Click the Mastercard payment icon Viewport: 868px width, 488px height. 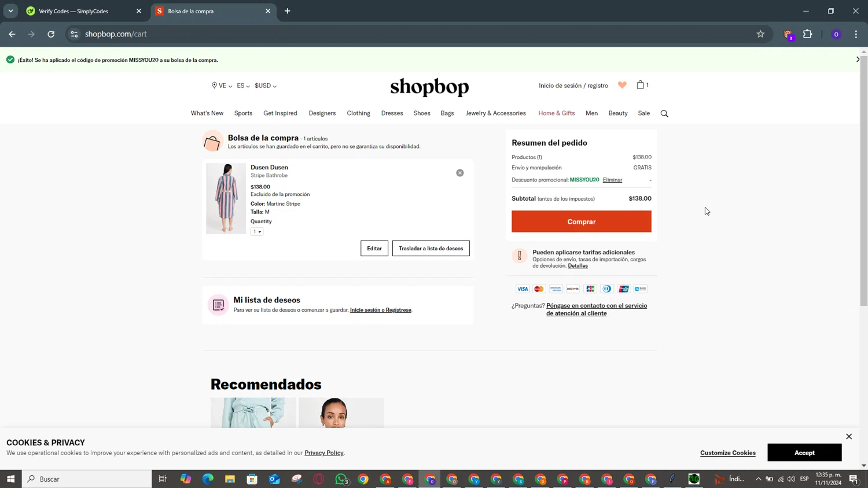[x=539, y=289]
